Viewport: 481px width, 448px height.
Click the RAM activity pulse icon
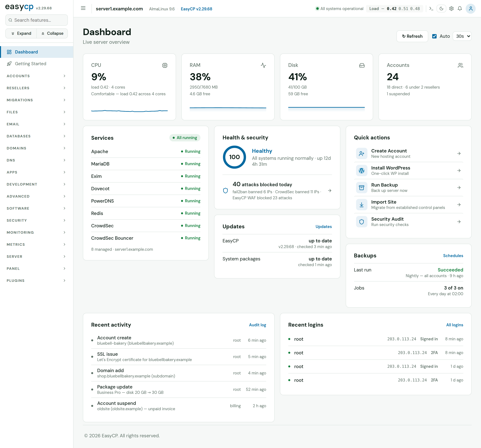[263, 65]
